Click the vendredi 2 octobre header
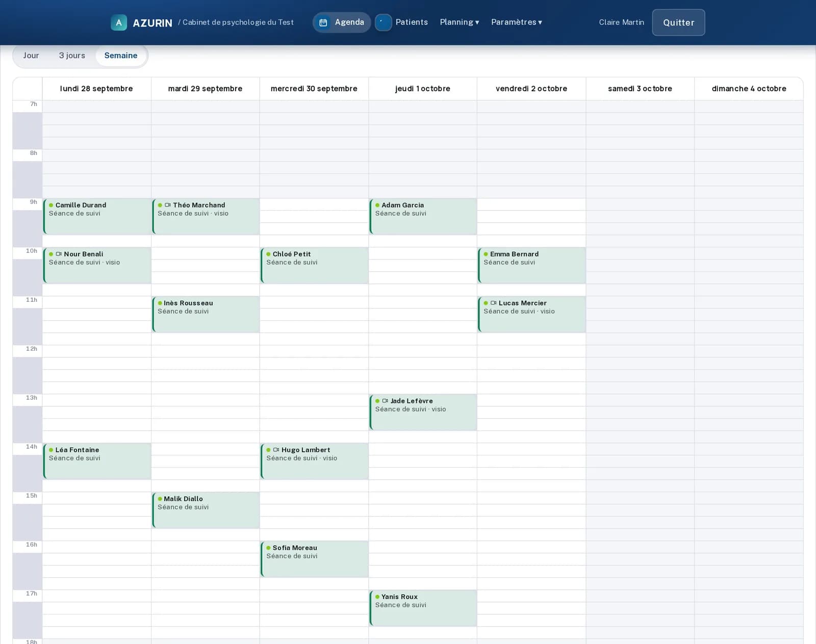The image size is (816, 644). (x=531, y=89)
